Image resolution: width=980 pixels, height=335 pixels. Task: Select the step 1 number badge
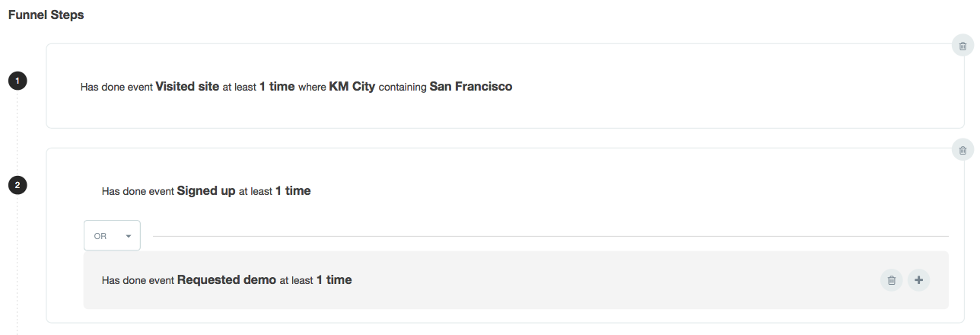(17, 80)
